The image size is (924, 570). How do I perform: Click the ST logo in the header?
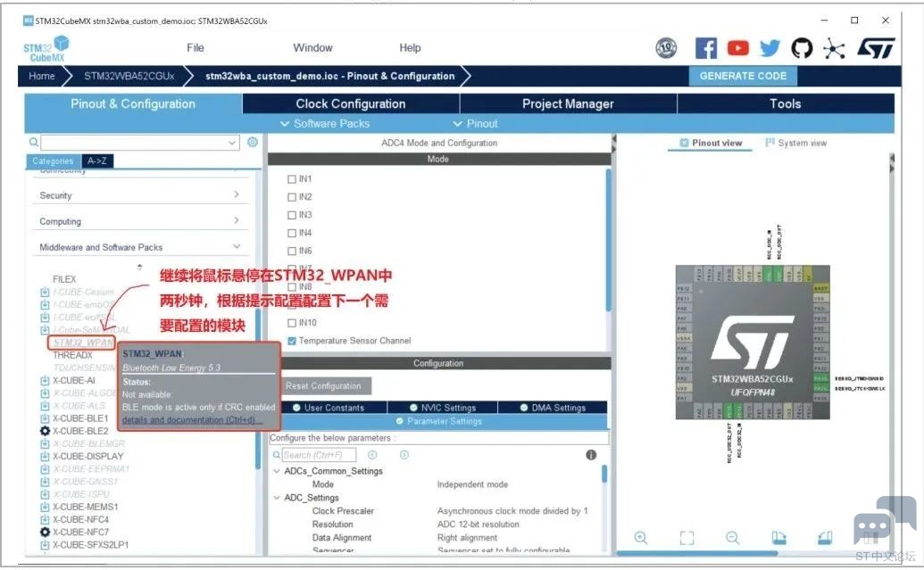click(877, 48)
